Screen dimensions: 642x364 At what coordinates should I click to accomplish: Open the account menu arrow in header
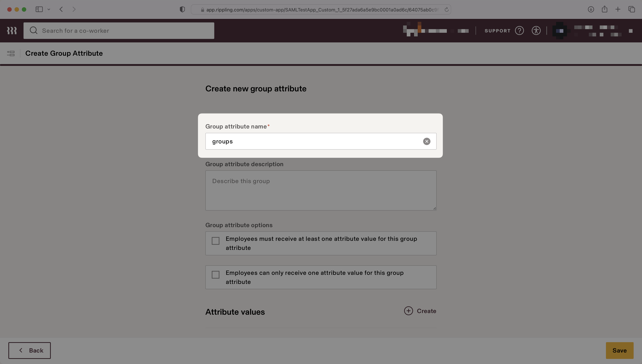click(x=631, y=31)
